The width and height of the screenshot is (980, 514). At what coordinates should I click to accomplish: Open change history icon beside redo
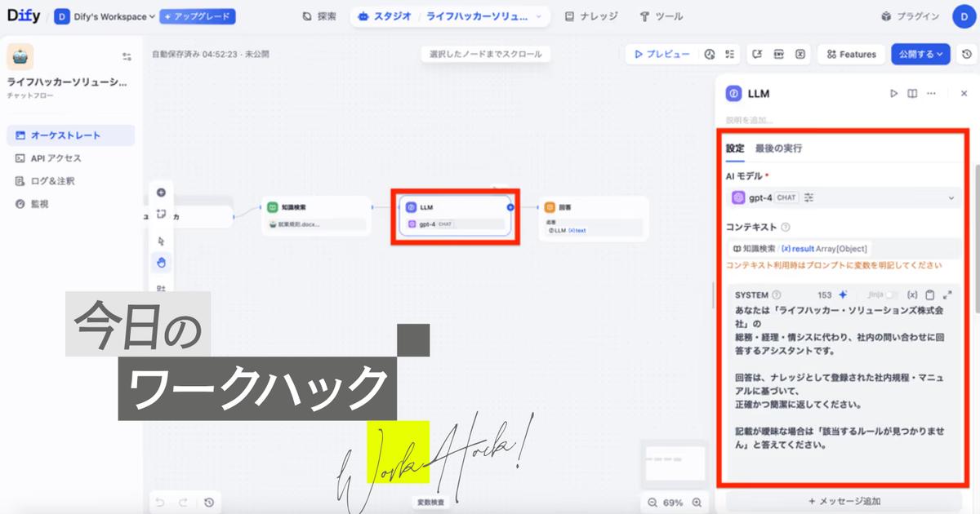pos(209,503)
